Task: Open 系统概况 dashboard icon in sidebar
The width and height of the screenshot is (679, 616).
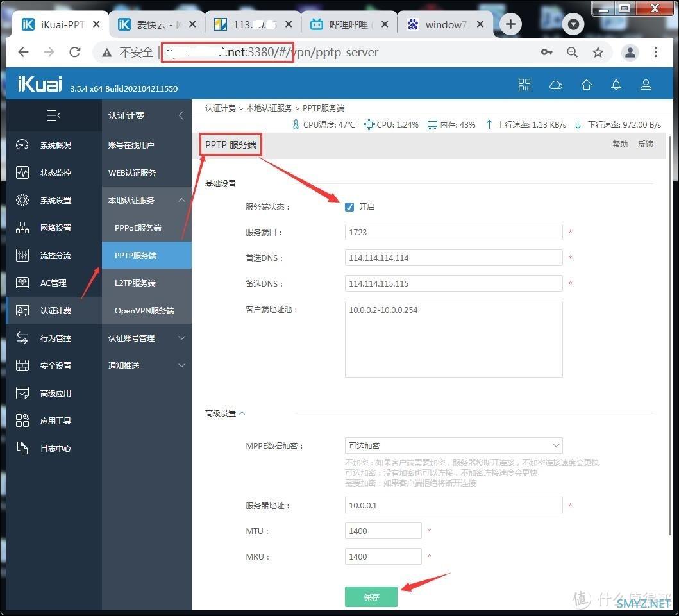Action: click(22, 145)
